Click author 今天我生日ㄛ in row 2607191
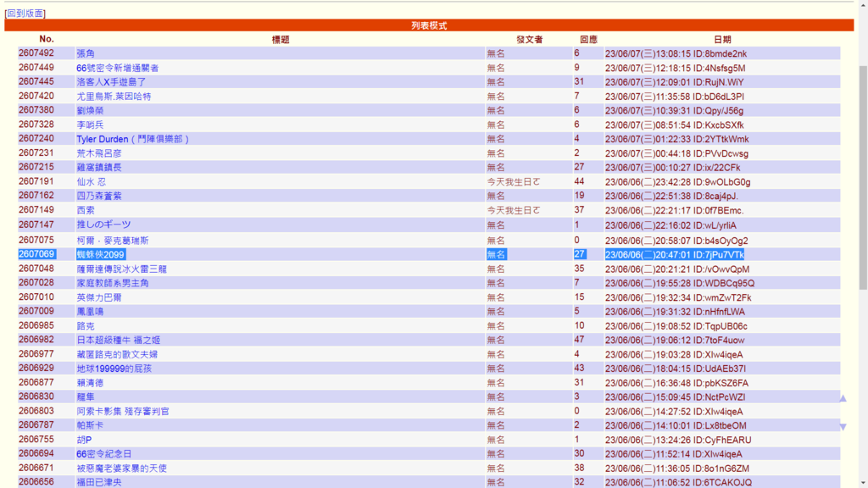This screenshot has height=488, width=868. point(513,181)
